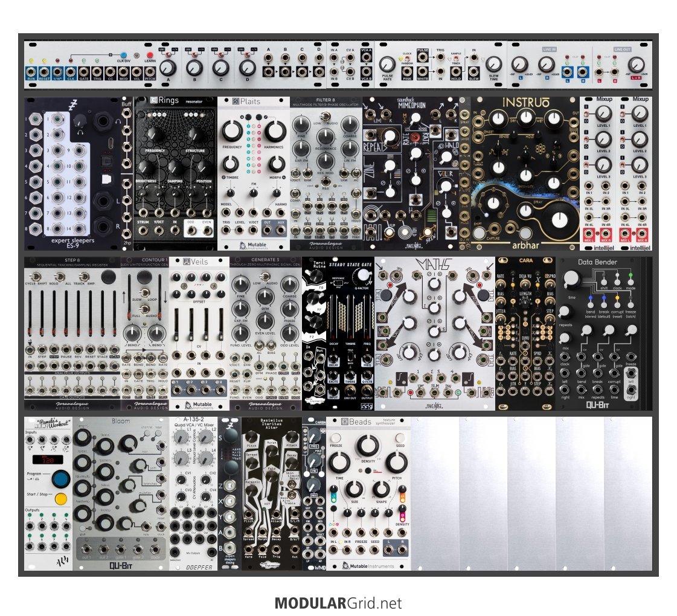The height and width of the screenshot is (616, 677).
Task: Click the IN L jack on Beads
Action: coord(333,550)
